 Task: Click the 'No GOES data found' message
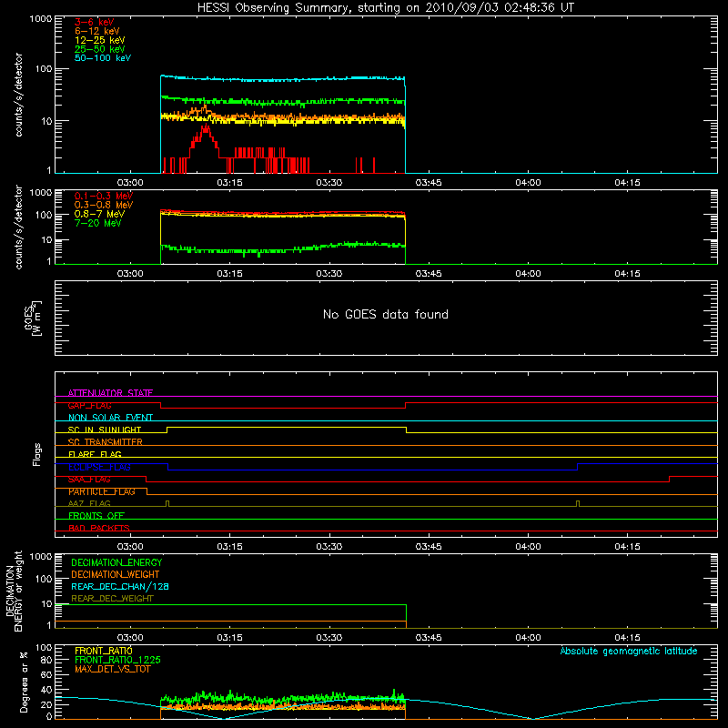385,315
